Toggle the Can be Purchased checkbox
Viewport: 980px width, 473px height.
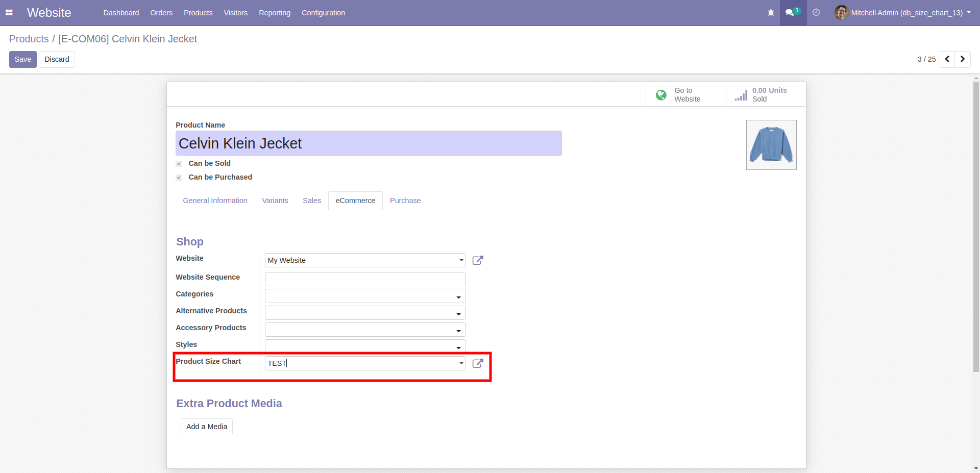click(x=179, y=178)
